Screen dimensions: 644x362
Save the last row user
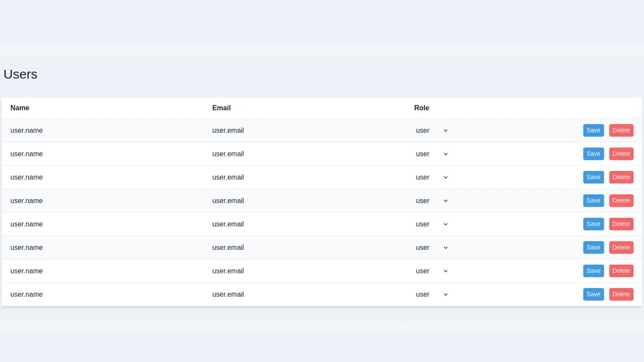593,294
